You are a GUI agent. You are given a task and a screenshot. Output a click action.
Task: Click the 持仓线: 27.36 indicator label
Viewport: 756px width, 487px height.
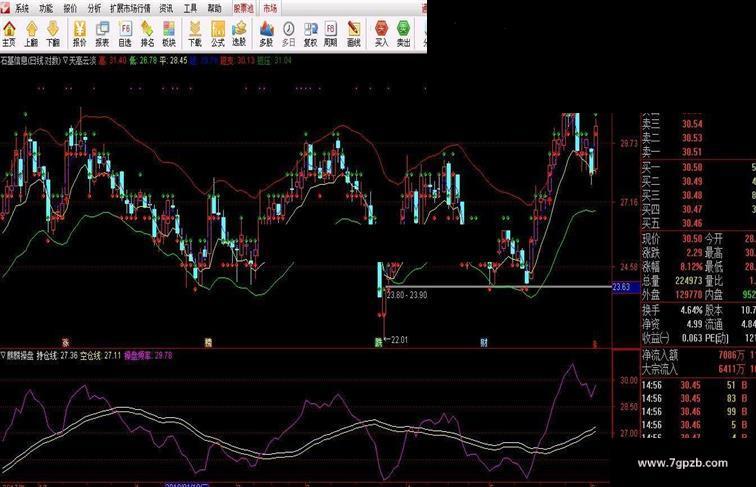(57, 356)
